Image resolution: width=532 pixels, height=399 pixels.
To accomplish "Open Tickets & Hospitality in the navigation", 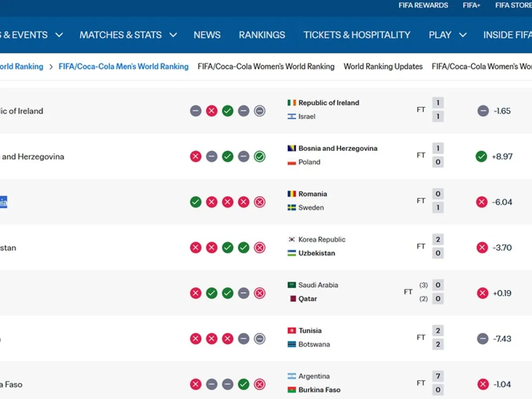I will [x=357, y=35].
